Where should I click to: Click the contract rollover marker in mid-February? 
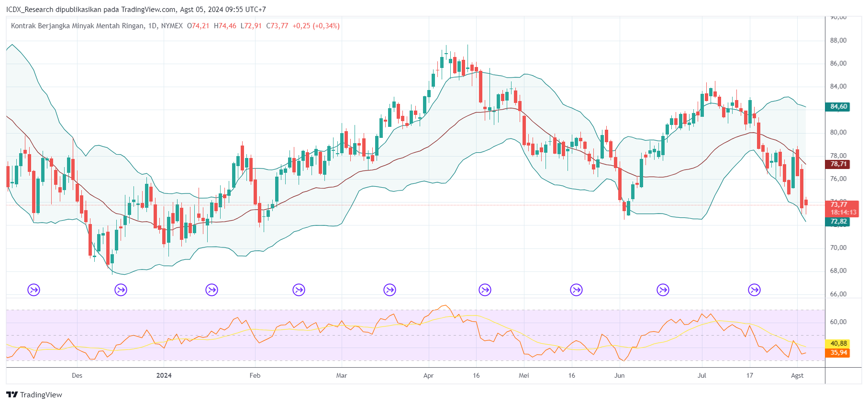299,290
